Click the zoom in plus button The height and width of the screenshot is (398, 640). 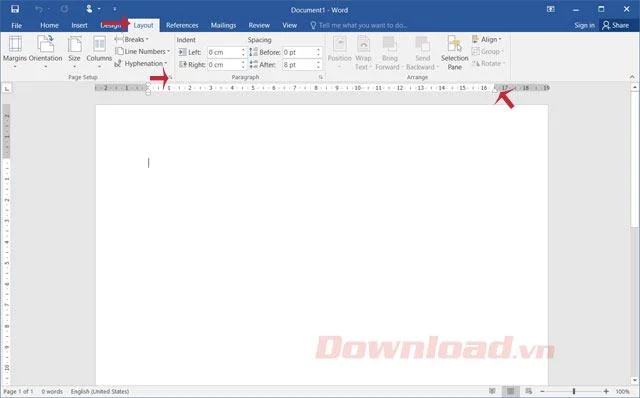point(606,391)
